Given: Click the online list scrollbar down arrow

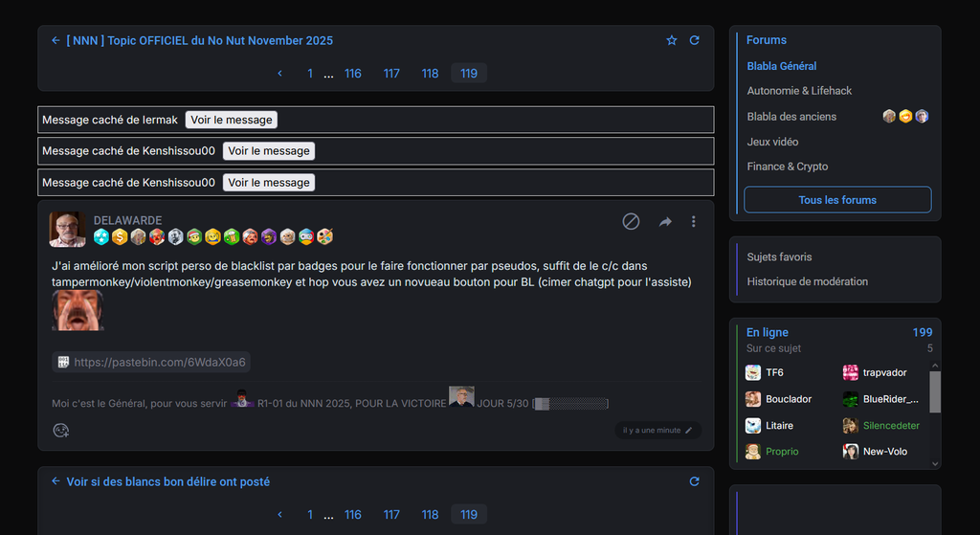Looking at the screenshot, I should click(x=935, y=464).
